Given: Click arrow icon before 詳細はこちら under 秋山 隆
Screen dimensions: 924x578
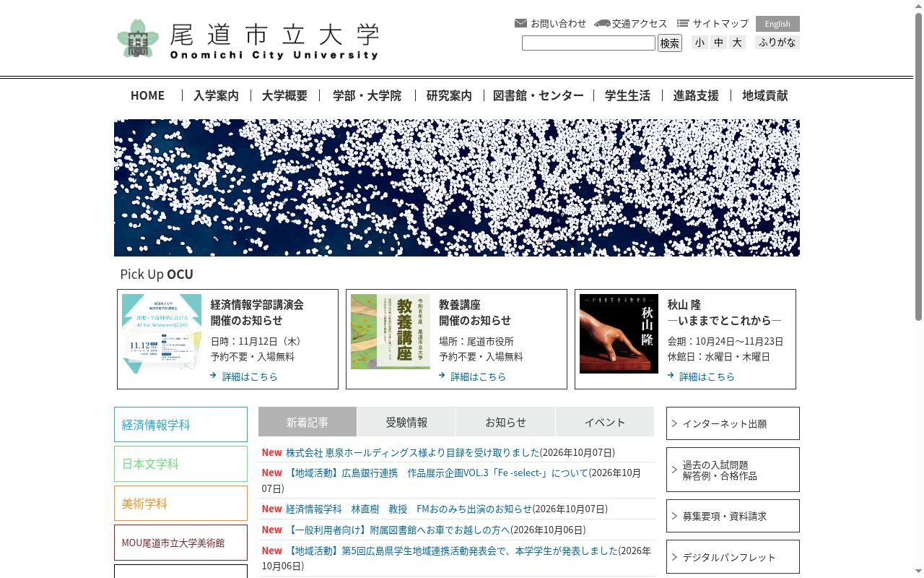Looking at the screenshot, I should [x=671, y=376].
